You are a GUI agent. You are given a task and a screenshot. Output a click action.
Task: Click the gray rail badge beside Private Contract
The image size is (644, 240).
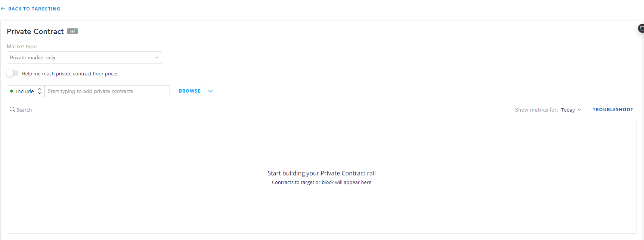pos(72,31)
